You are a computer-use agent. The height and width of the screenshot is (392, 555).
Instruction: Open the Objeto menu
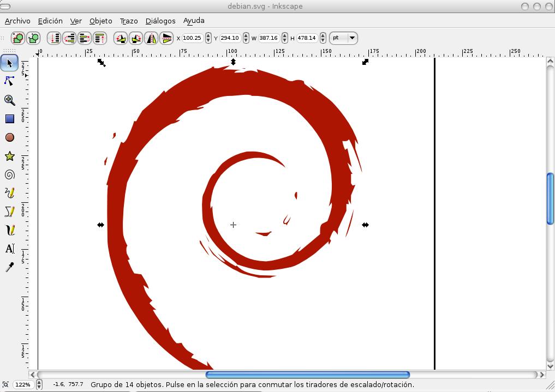100,21
